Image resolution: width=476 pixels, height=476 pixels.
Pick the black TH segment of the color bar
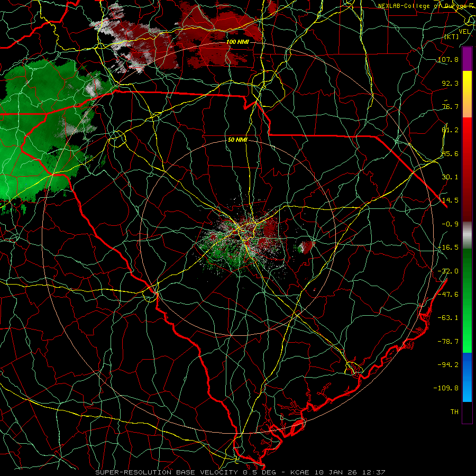pos(467,413)
